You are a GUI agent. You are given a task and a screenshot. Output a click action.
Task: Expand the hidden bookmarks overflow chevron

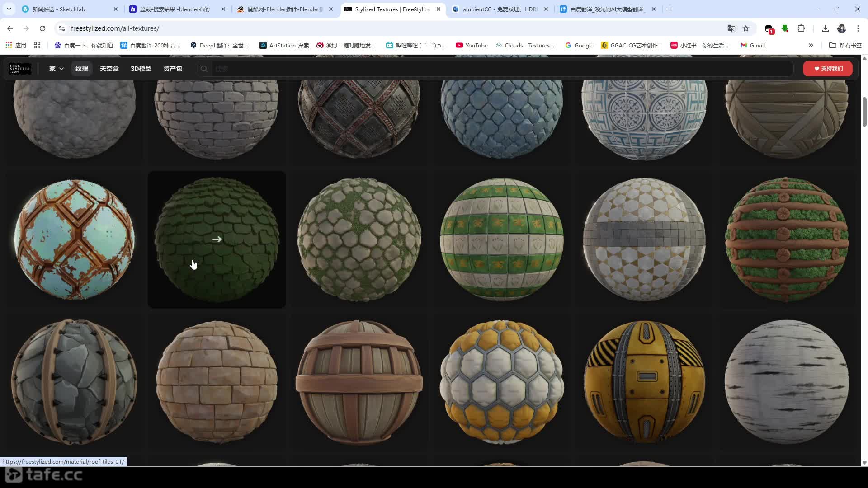[x=811, y=45]
